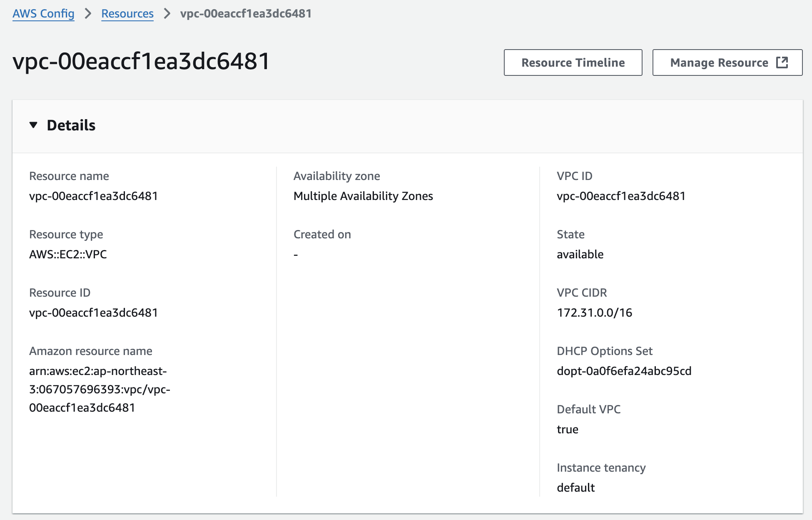Click the State value available
This screenshot has width=812, height=520.
click(x=580, y=254)
